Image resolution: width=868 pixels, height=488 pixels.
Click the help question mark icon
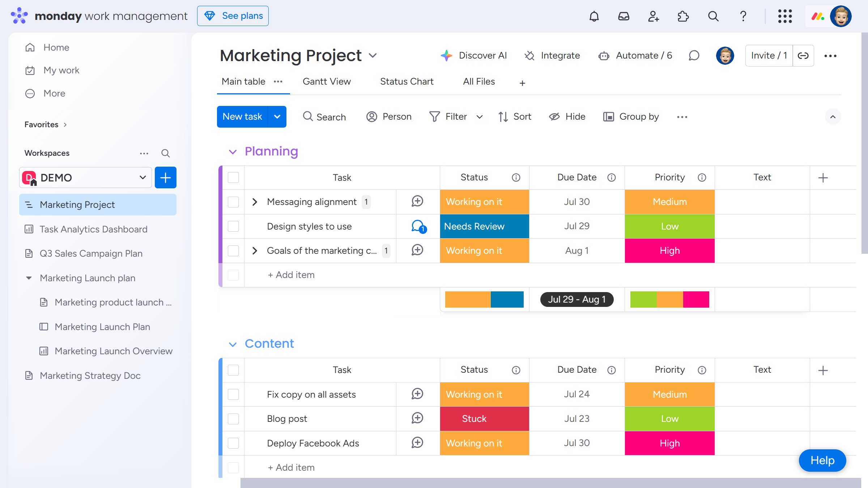743,16
